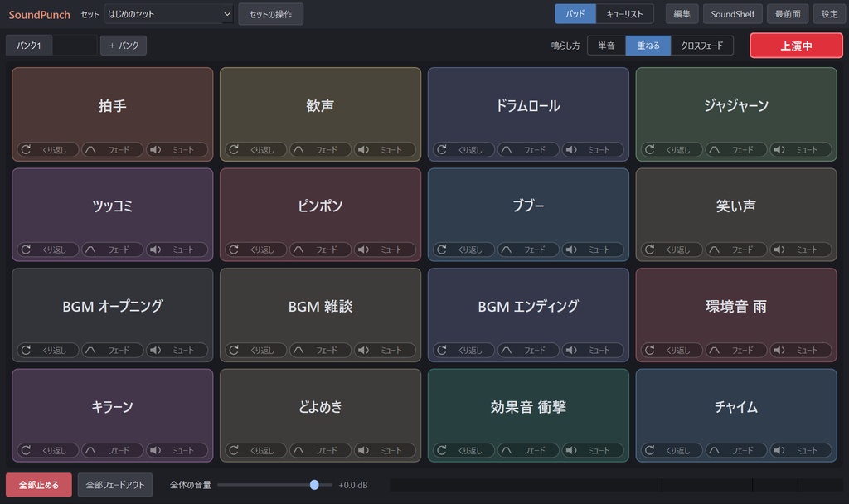The height and width of the screenshot is (504, 849).
Task: Mute the 笑い声 pad
Action: pos(801,250)
